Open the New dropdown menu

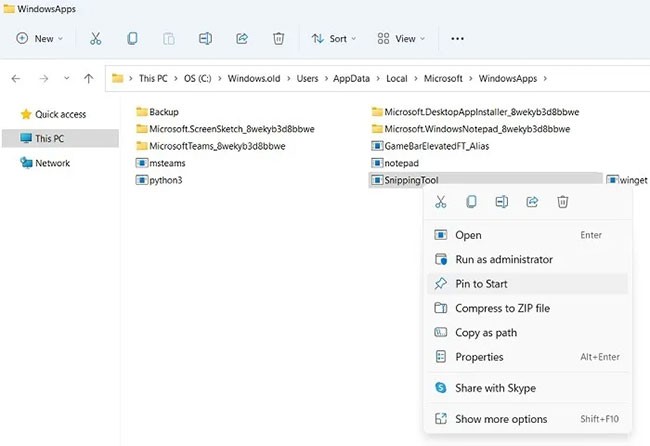40,39
